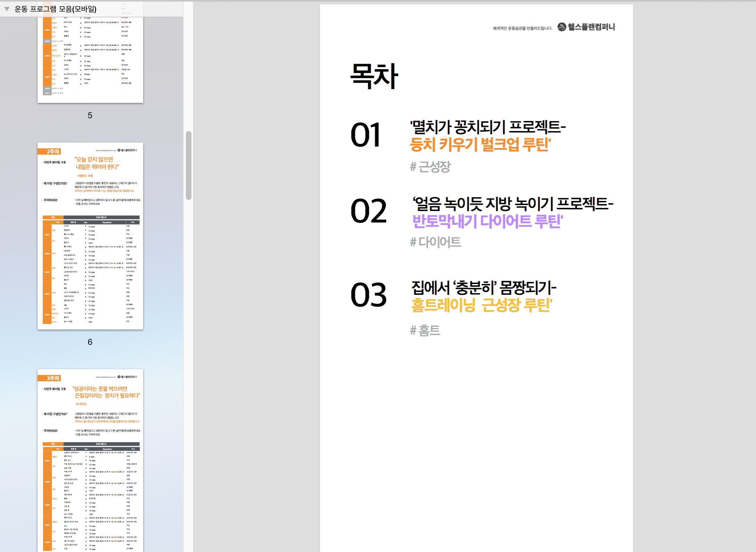756x552 pixels.
Task: Click the page label 6 under the thumbnail
Action: point(90,342)
